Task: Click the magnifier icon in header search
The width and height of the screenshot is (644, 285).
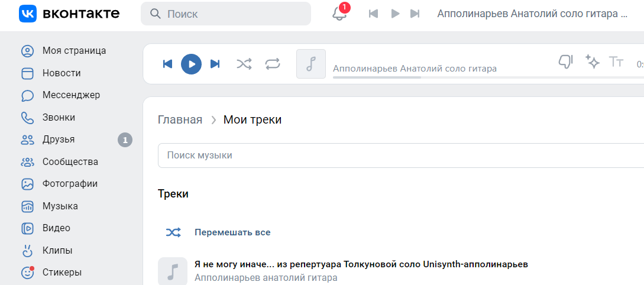Action: click(x=156, y=14)
